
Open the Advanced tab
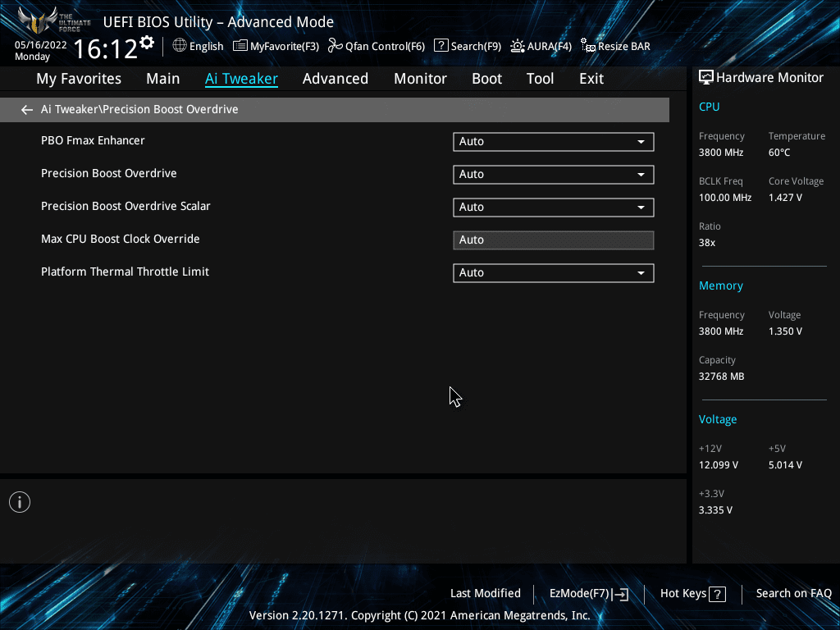pos(336,79)
